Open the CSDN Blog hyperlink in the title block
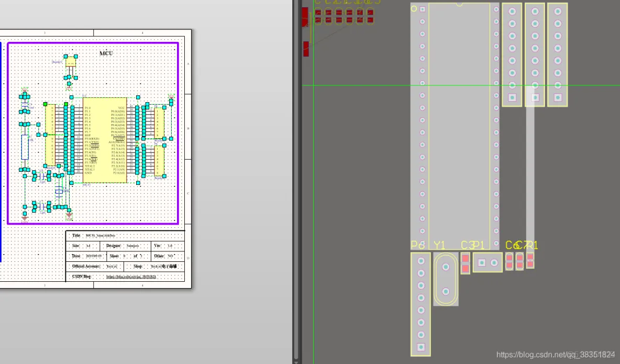 click(x=131, y=276)
